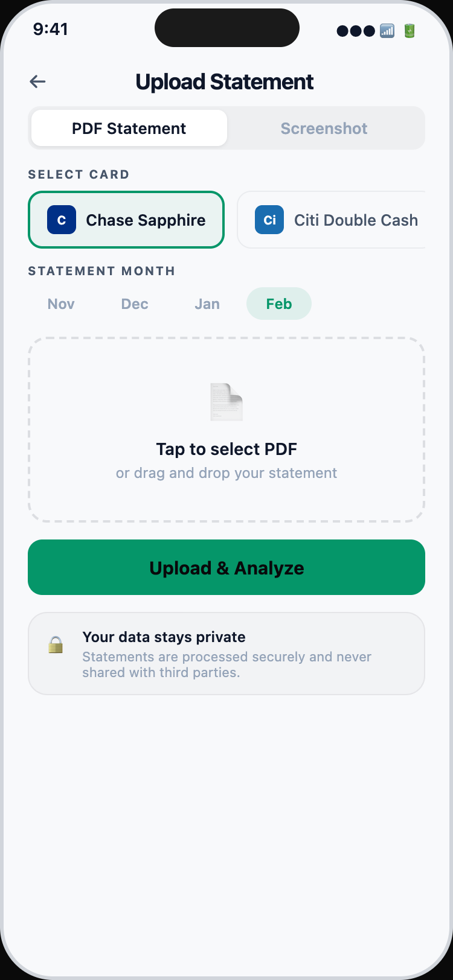Click the Upload Statement page title
The width and height of the screenshot is (453, 980).
click(x=225, y=82)
